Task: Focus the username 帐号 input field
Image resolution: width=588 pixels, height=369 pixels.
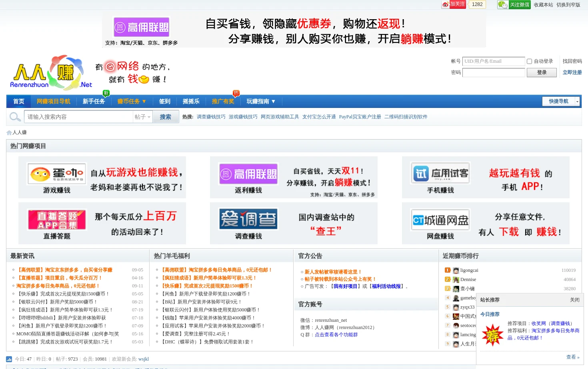Action: [x=494, y=61]
